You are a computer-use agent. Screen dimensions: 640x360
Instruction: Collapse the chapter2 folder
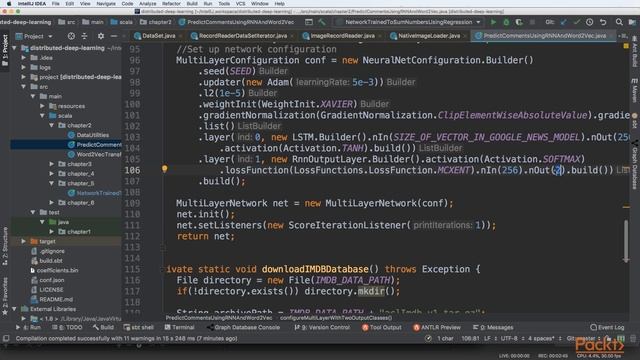tap(51, 125)
